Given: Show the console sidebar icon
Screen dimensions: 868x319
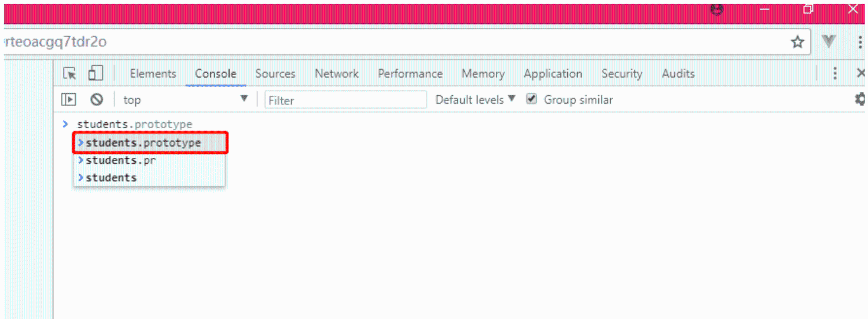Looking at the screenshot, I should coord(69,100).
